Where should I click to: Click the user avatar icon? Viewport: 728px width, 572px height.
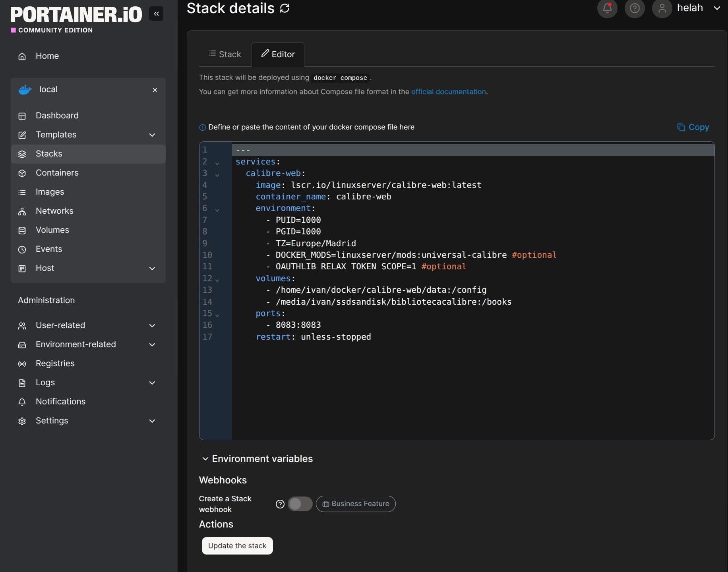click(x=662, y=8)
